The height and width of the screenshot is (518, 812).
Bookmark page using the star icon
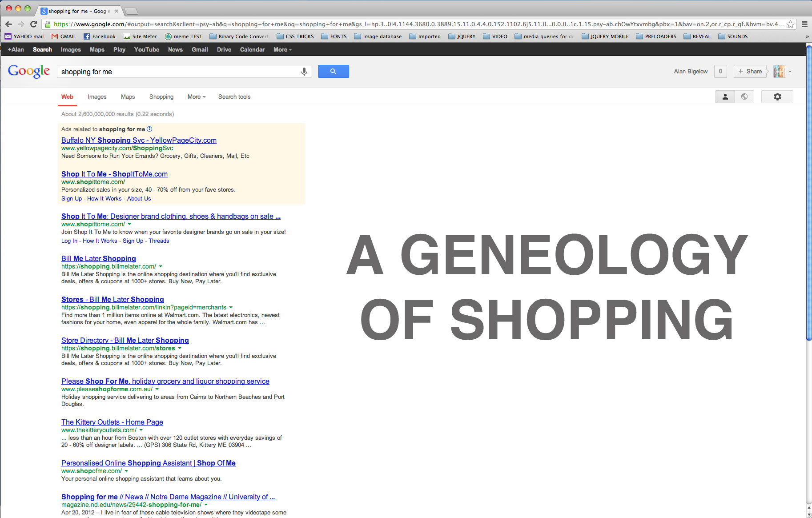(790, 24)
